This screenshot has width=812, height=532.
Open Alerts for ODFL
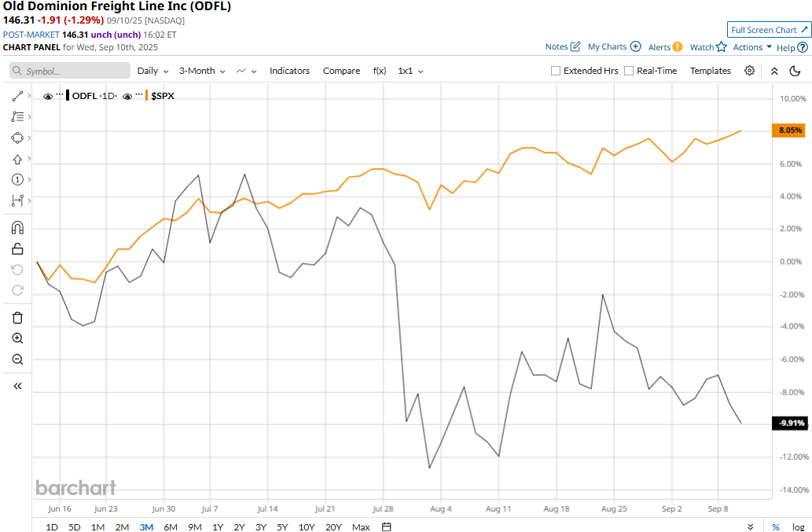click(666, 47)
